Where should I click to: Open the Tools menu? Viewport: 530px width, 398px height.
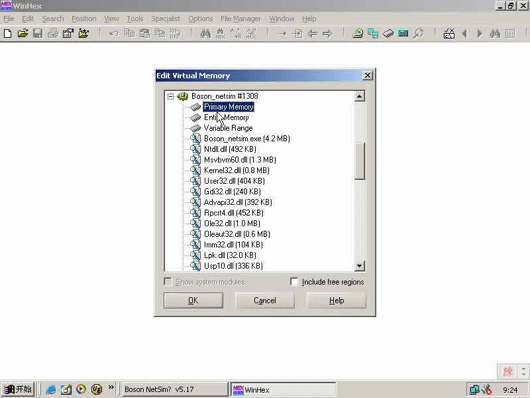135,19
